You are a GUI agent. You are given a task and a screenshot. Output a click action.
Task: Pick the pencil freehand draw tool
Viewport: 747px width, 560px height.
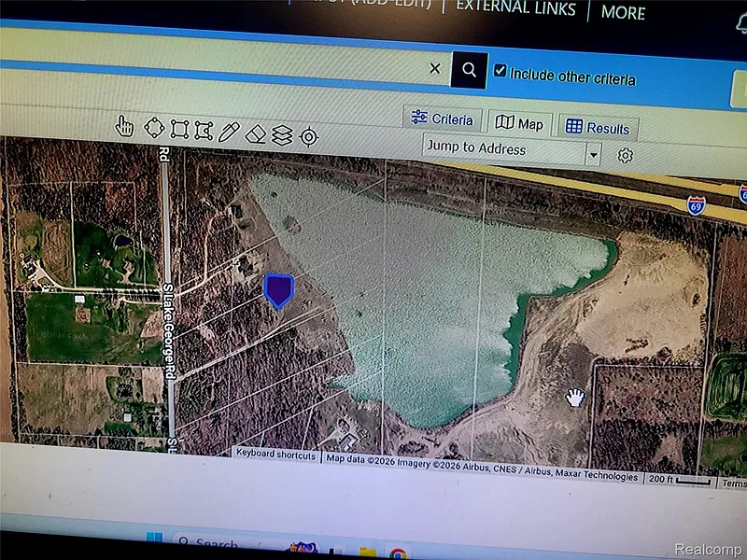[x=230, y=132]
